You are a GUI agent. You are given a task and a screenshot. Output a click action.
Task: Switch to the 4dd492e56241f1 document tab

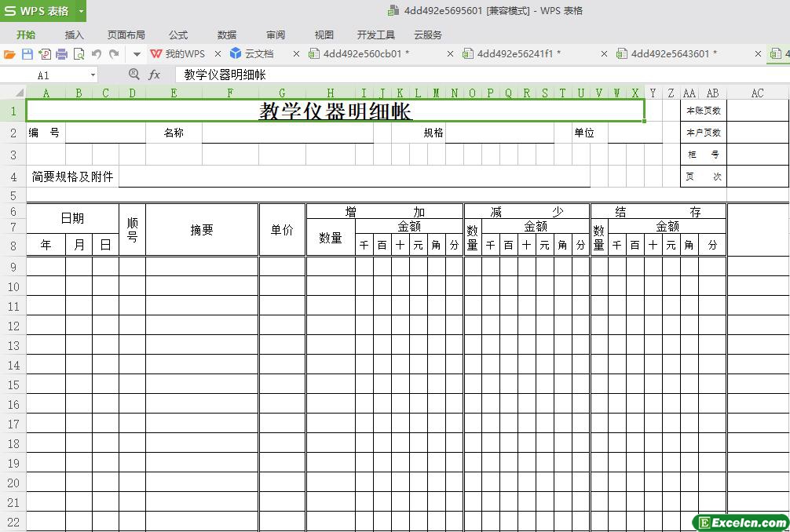(x=518, y=54)
